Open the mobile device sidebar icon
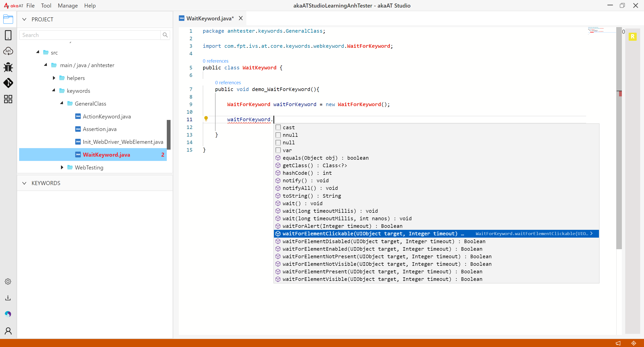The image size is (644, 347). point(8,35)
